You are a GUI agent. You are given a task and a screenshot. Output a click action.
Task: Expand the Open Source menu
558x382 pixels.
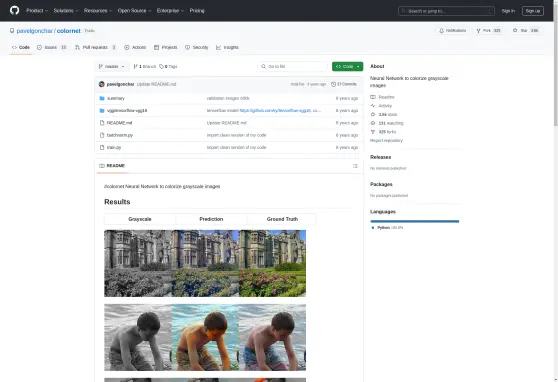point(134,11)
